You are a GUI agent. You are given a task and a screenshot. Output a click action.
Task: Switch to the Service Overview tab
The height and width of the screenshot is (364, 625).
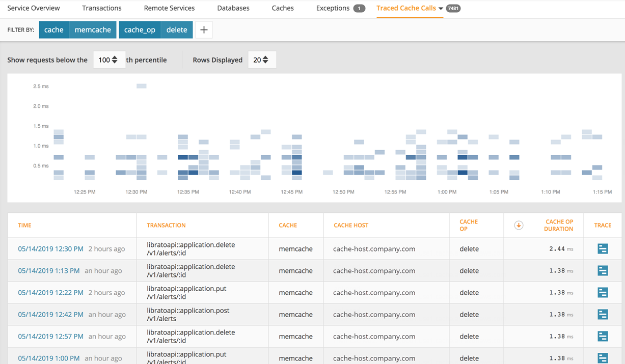[x=34, y=8]
